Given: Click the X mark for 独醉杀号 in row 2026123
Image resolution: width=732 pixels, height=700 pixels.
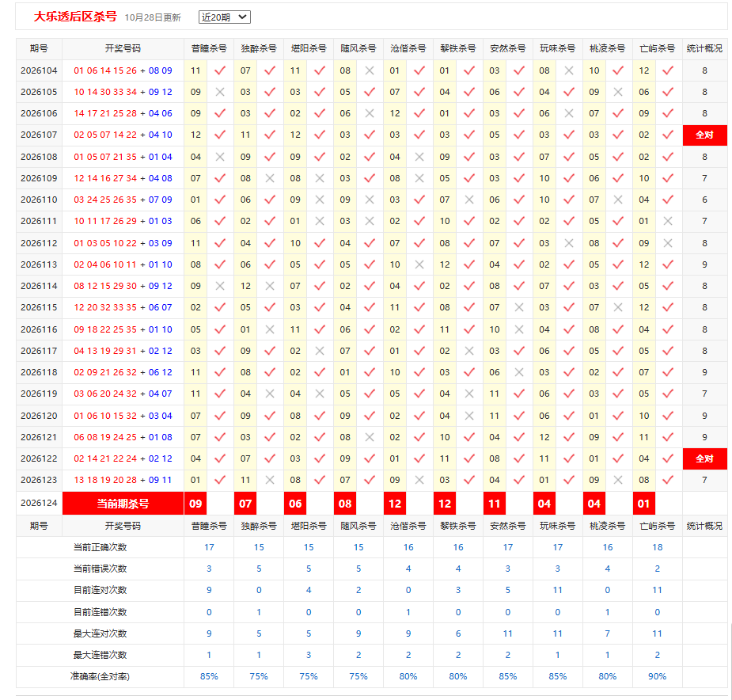Looking at the screenshot, I should (x=270, y=480).
